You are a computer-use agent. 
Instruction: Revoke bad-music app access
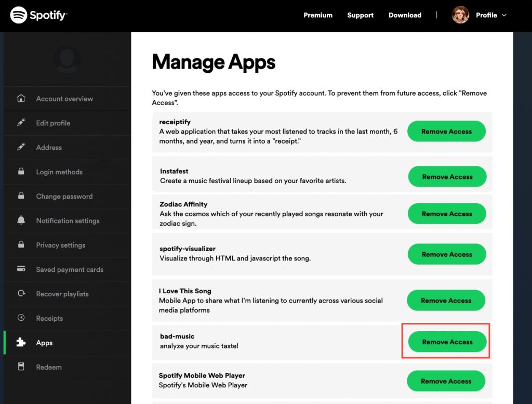click(447, 342)
